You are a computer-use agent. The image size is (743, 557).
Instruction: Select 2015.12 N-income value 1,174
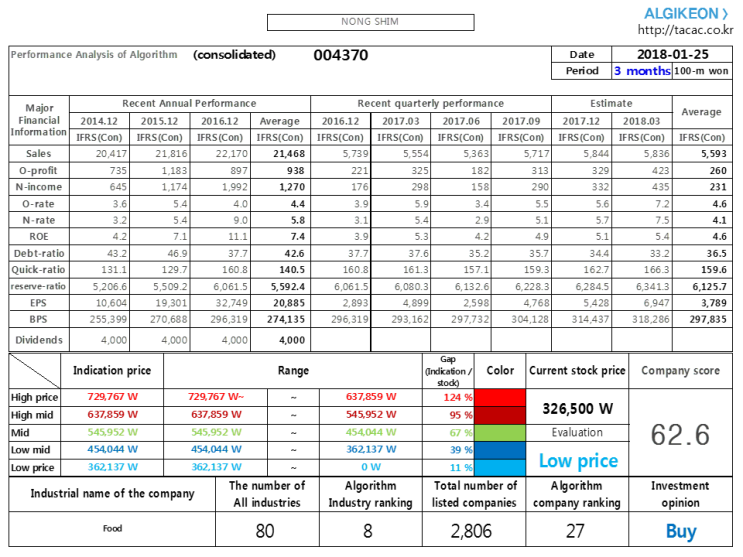point(174,187)
